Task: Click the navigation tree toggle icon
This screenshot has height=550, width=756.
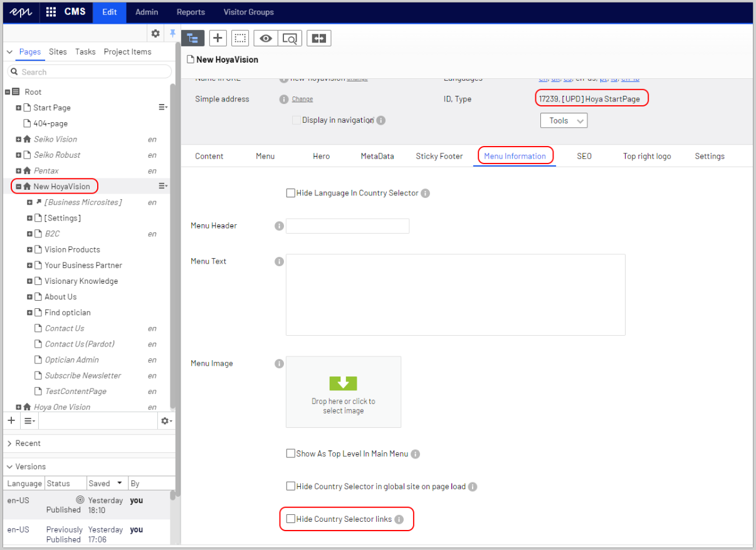Action: 192,38
